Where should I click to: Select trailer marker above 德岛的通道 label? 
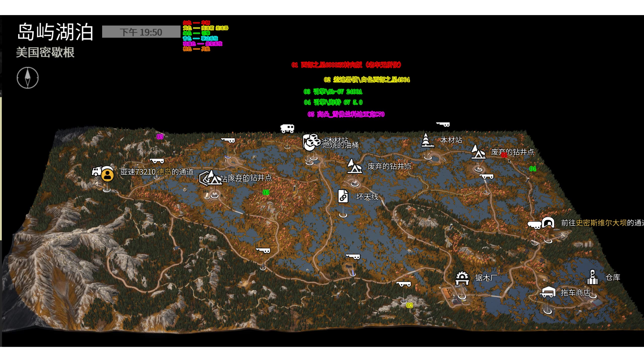pos(157,161)
